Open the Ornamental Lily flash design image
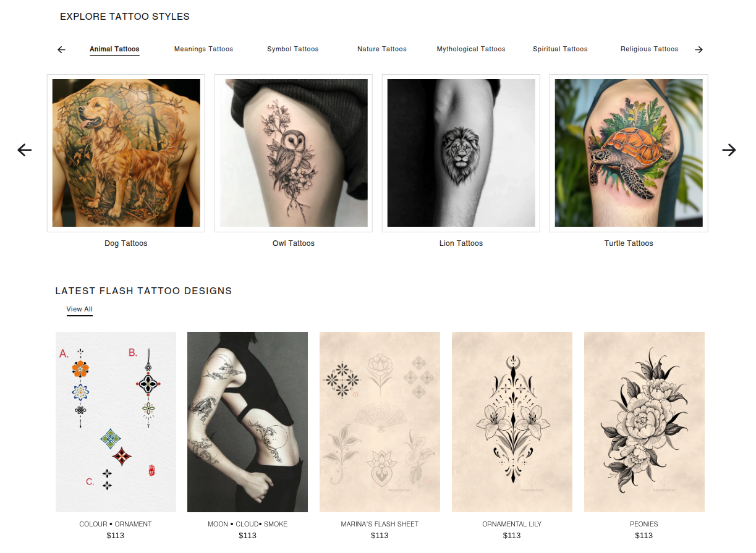 pyautogui.click(x=512, y=422)
